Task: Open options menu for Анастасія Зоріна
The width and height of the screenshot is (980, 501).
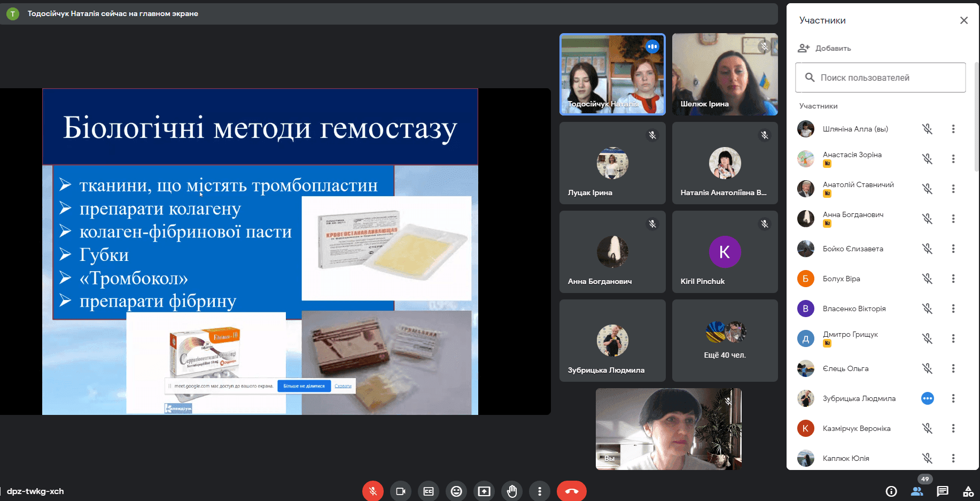Action: coord(953,159)
